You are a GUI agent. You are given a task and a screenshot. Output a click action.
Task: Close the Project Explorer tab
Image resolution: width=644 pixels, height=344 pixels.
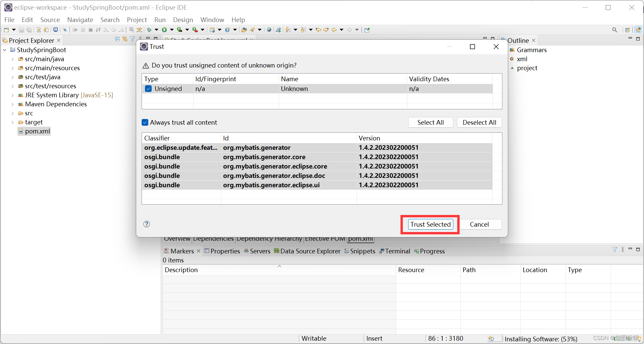pyautogui.click(x=59, y=40)
